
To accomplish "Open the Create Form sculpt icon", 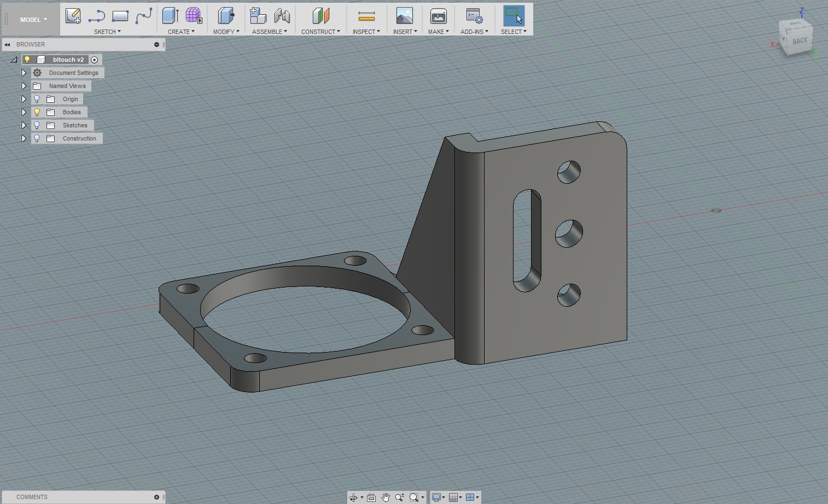I will click(194, 16).
